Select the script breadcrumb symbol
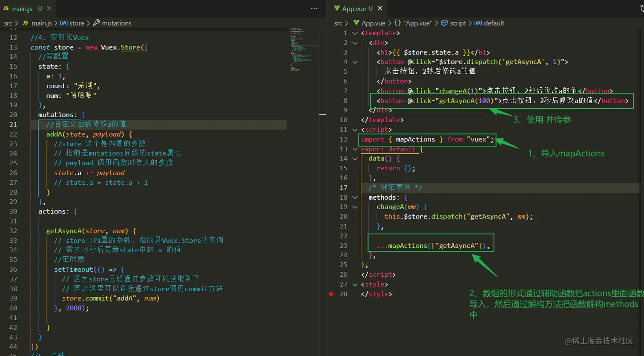 click(454, 23)
